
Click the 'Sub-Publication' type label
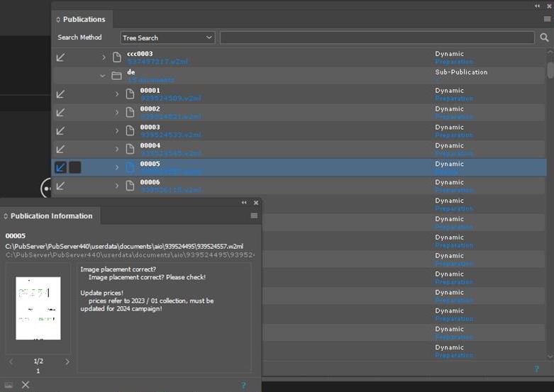point(461,72)
